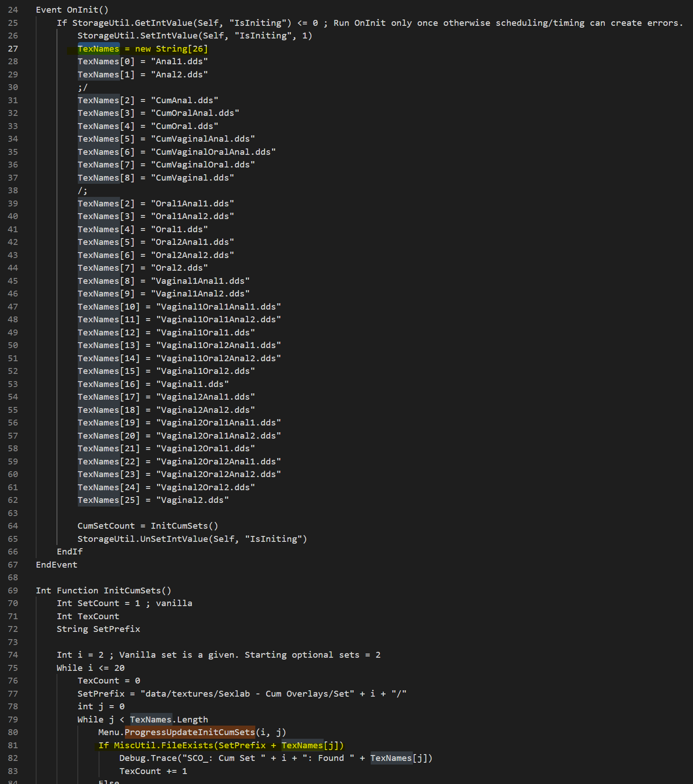Screen dimensions: 693x784
Task: Click the ';/' comment opener on line 30
Action: point(82,87)
